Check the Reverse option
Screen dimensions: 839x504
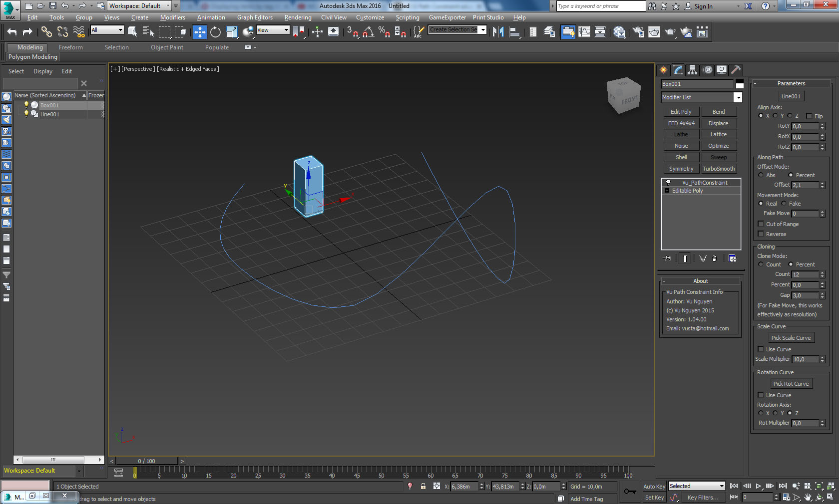[761, 234]
